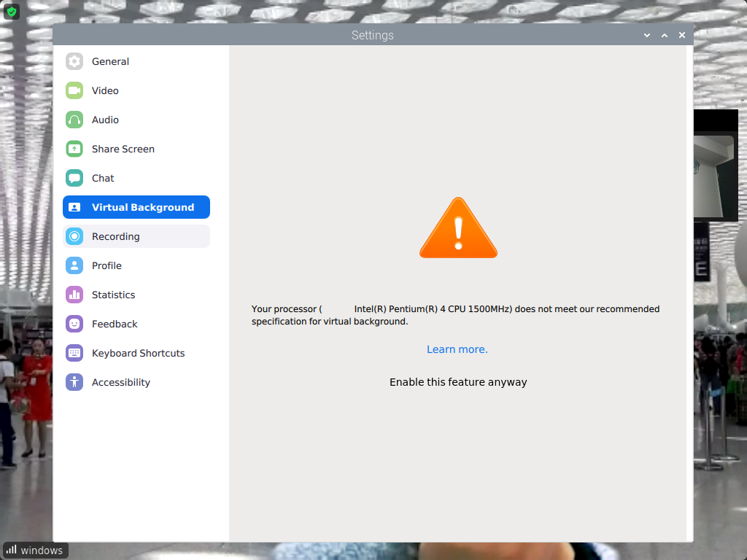Screen dimensions: 747x560
Task: View the Statistics tab
Action: 136,295
